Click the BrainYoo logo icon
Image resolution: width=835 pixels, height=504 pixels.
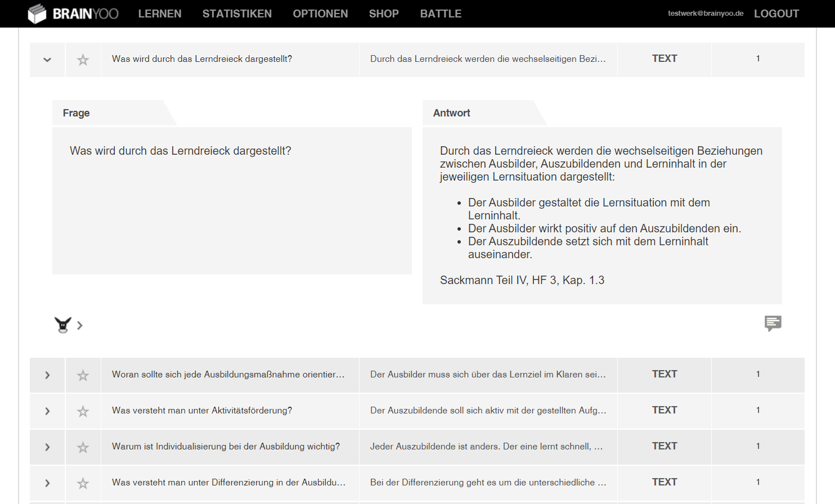(x=37, y=13)
